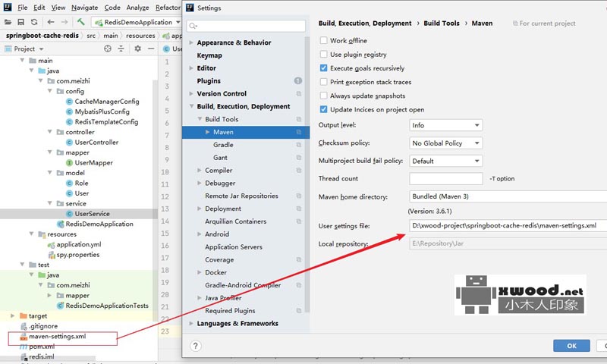Click project-level icon next to Version Control

298,93
